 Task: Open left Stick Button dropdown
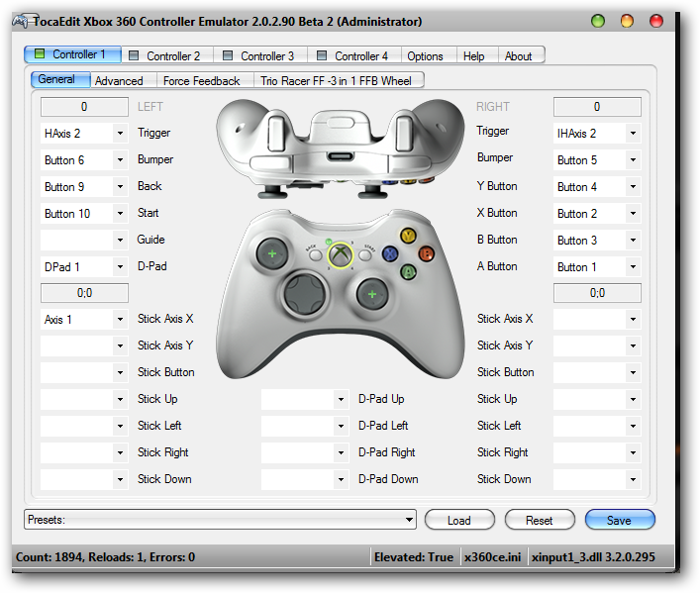coord(84,372)
